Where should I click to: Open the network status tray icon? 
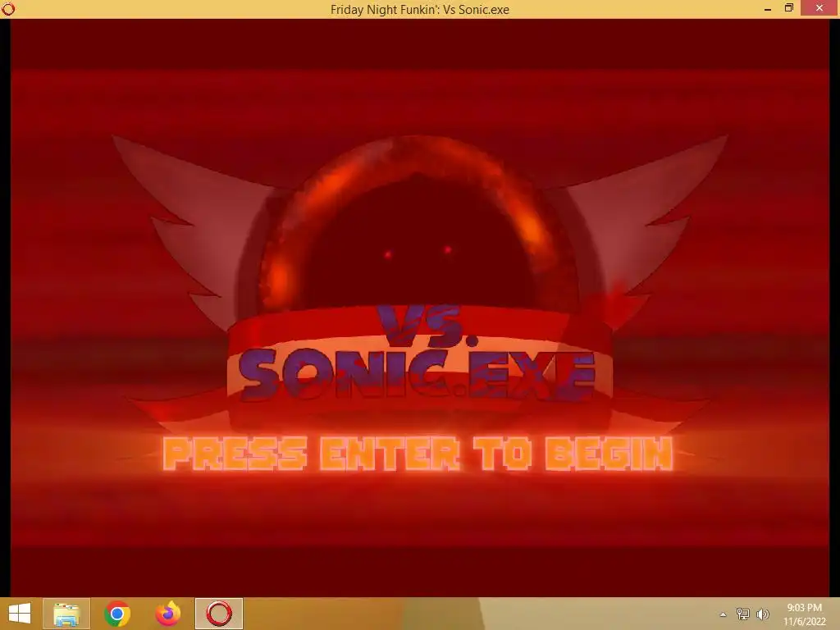click(x=743, y=614)
